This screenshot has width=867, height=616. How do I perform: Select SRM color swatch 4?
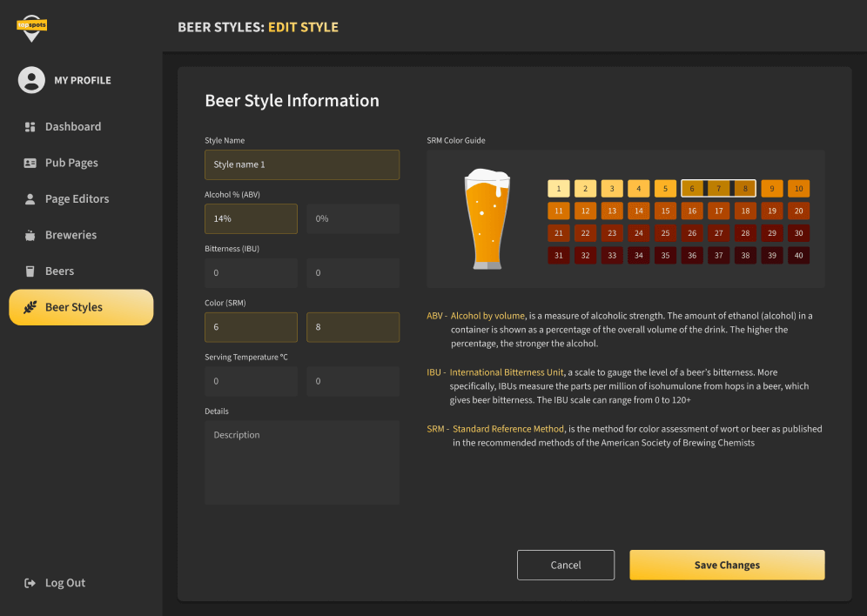[639, 189]
